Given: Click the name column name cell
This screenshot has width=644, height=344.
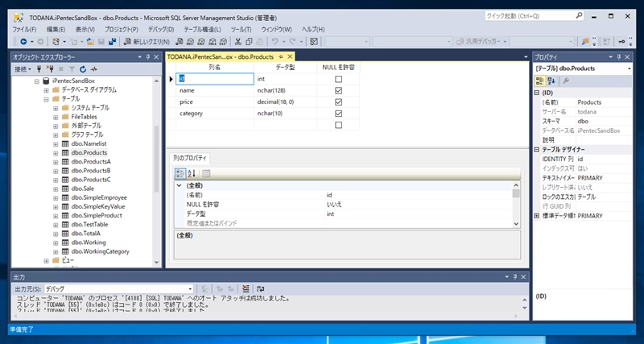Looking at the screenshot, I should point(215,90).
